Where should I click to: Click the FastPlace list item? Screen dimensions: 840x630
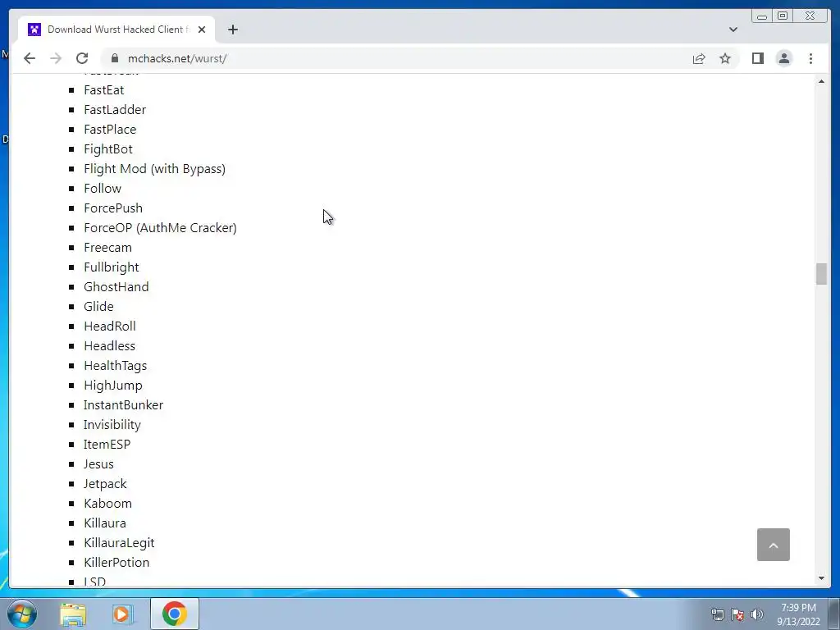coord(110,130)
